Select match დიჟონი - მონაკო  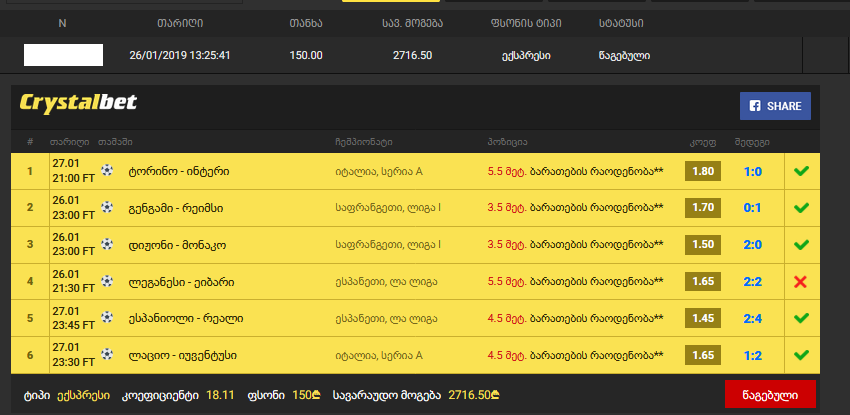[x=177, y=245]
